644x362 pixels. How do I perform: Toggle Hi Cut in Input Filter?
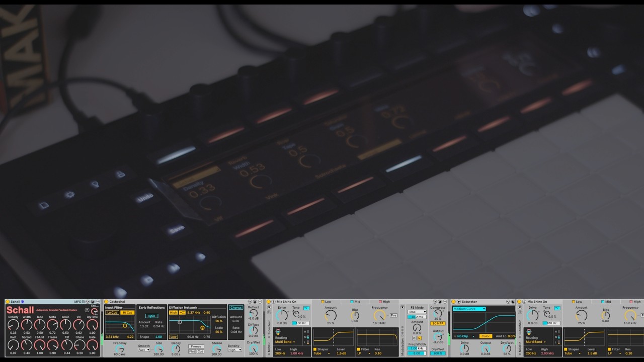(x=127, y=312)
